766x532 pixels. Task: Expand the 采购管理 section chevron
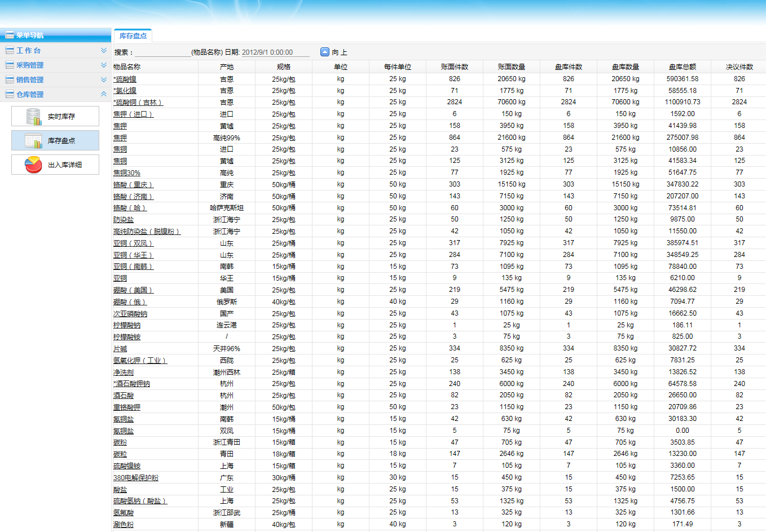pos(104,65)
